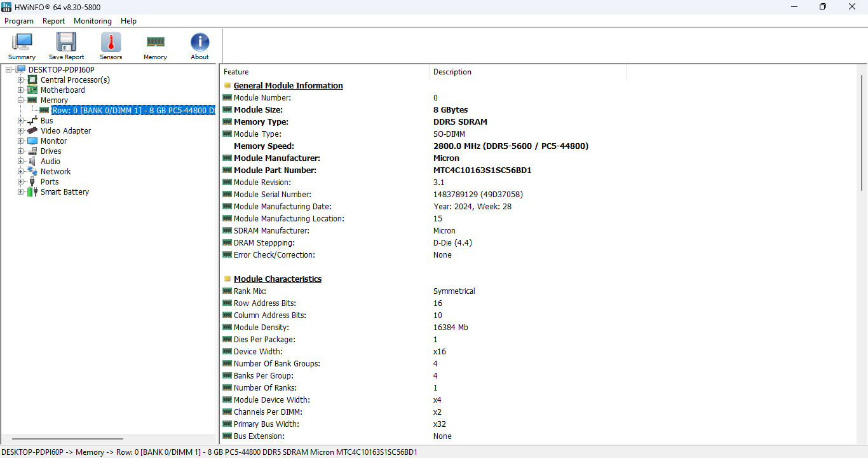This screenshot has width=868, height=458.
Task: Expand the Motherboard tree node
Action: click(21, 90)
